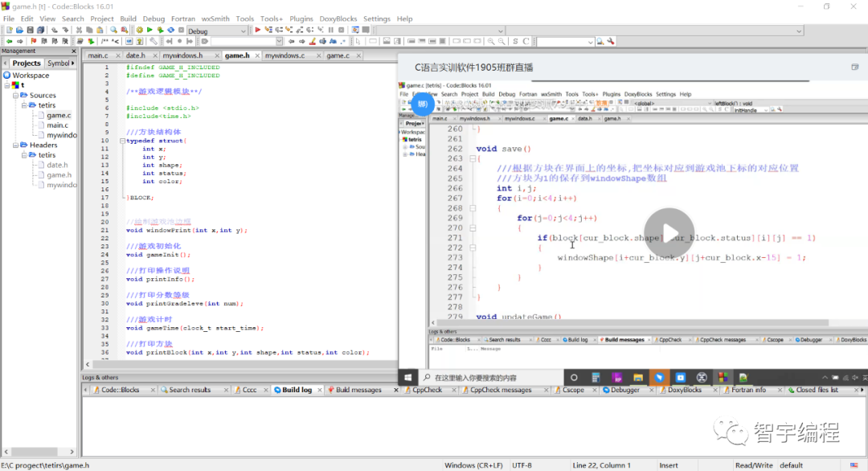Viewport: 868px width, 471px height.
Task: Click the Management panel horizontal scrollbar
Action: 39,452
